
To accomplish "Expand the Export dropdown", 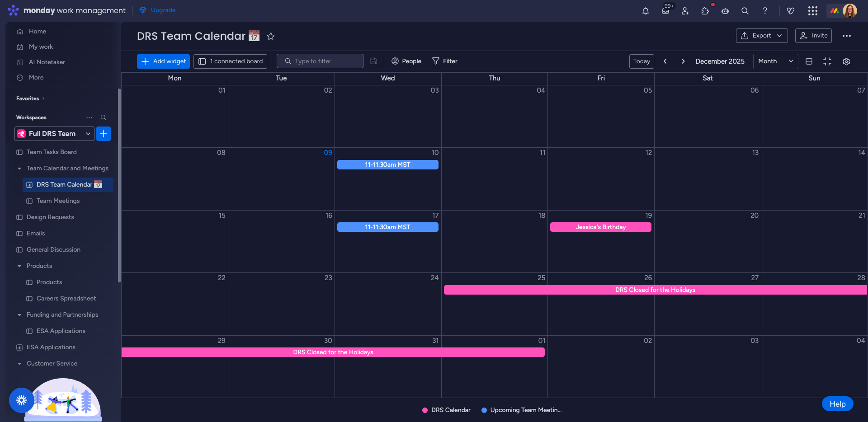I will click(762, 36).
